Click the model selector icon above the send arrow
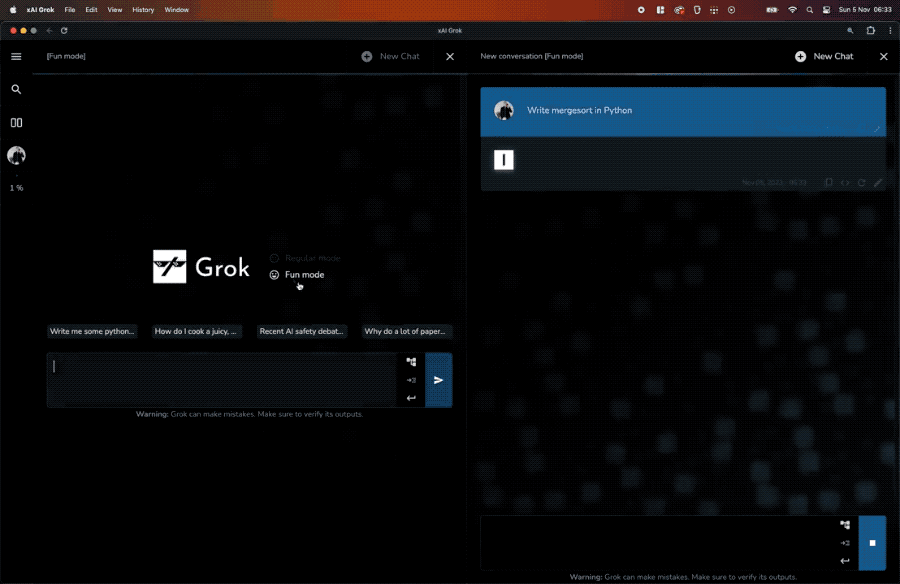 [x=410, y=362]
